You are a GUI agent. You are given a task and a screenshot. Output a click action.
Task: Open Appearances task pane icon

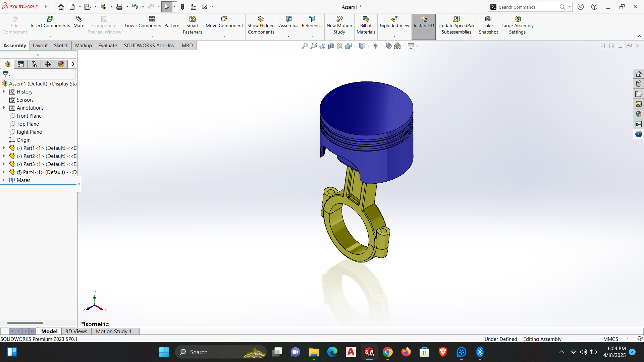(x=638, y=114)
